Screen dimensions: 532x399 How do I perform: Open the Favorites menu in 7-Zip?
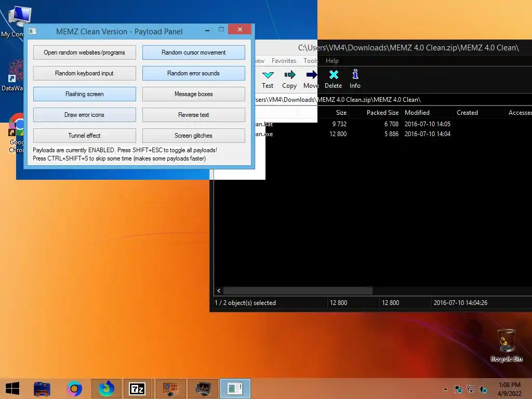(284, 61)
